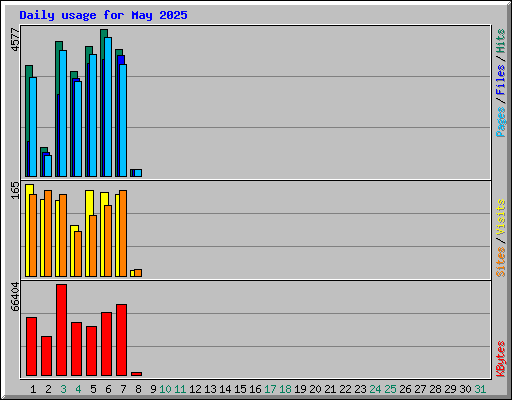Click the Pages legend label
512x400 pixels.
(x=500, y=122)
